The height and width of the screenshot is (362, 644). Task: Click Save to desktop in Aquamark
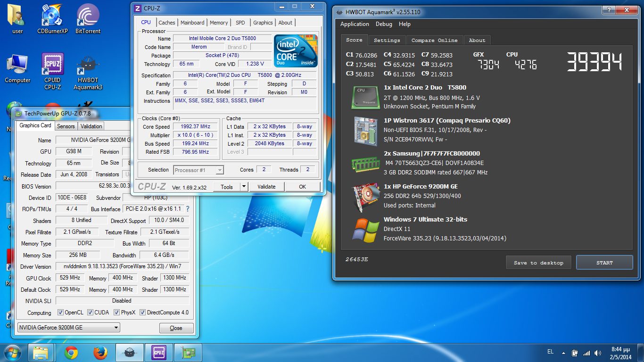click(x=538, y=263)
